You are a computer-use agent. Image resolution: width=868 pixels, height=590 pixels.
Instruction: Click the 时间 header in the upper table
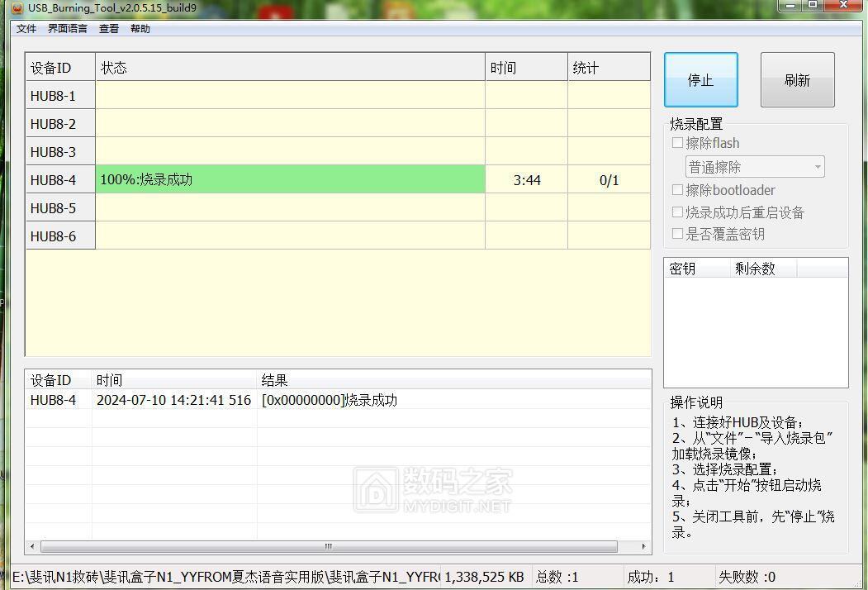[526, 68]
